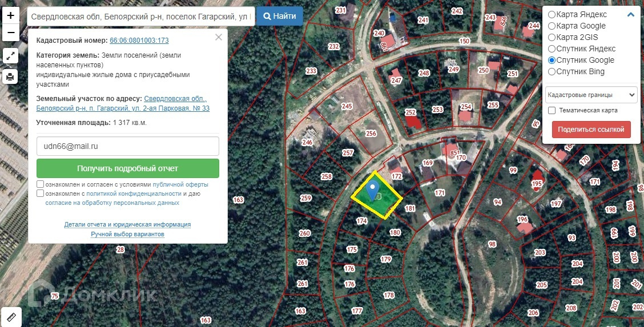The height and width of the screenshot is (327, 644).
Task: Click the Поделиться ссылкой button
Action: tap(591, 129)
